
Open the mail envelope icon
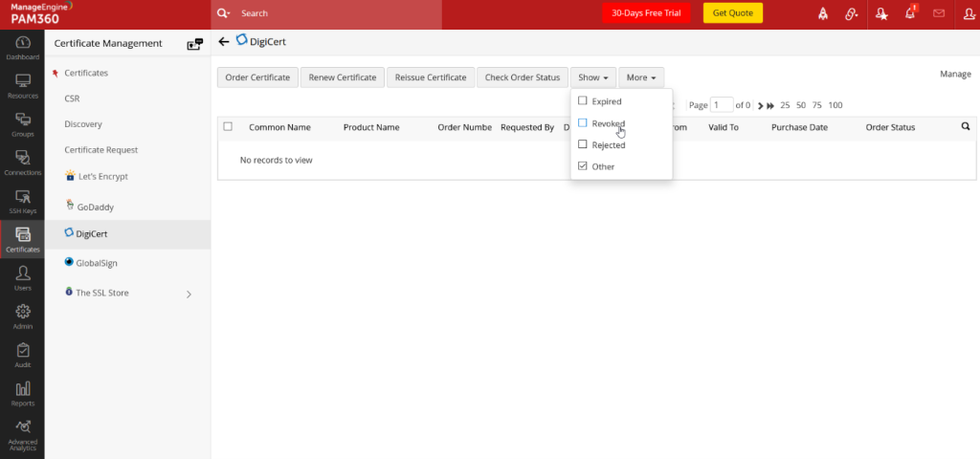[939, 13]
